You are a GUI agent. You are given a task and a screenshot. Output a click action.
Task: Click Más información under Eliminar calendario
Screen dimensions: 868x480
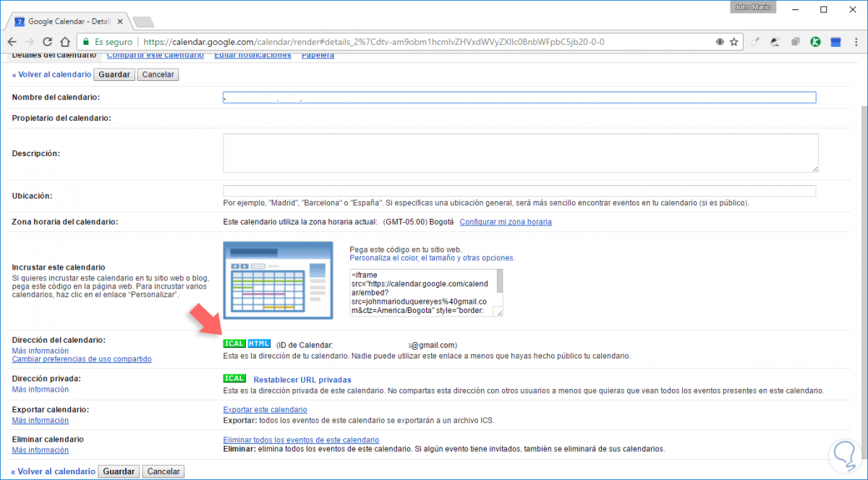pyautogui.click(x=41, y=450)
